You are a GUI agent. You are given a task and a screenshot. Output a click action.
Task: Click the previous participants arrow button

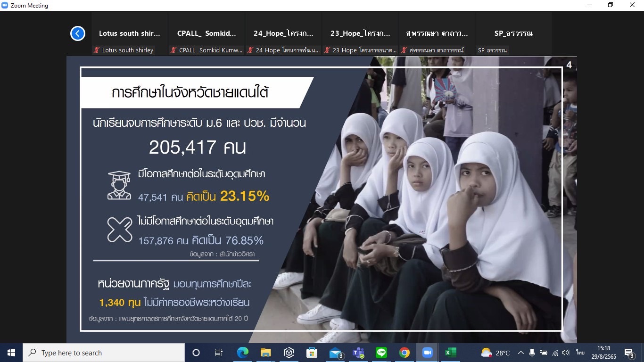tap(78, 33)
